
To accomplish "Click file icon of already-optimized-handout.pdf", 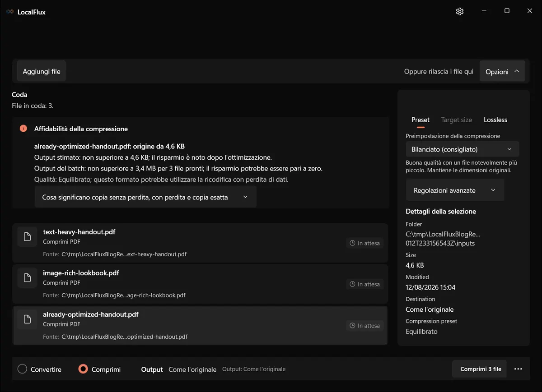I will [x=27, y=319].
